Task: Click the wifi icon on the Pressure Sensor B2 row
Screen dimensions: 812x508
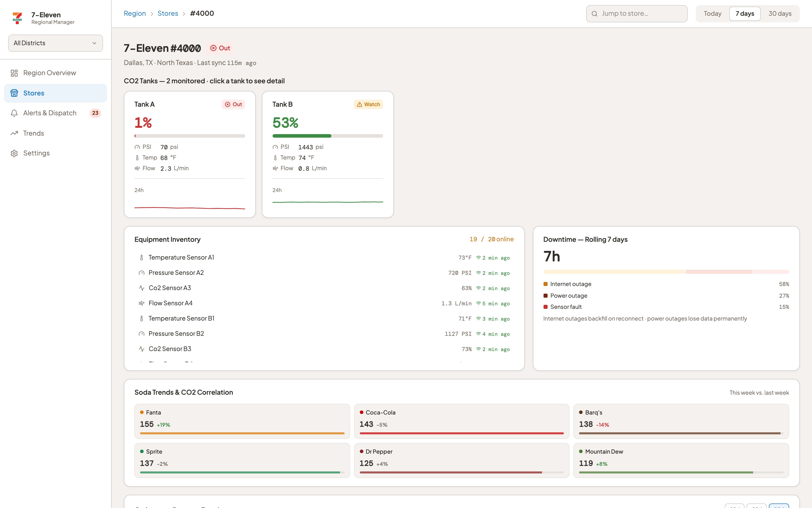Action: [x=479, y=334]
